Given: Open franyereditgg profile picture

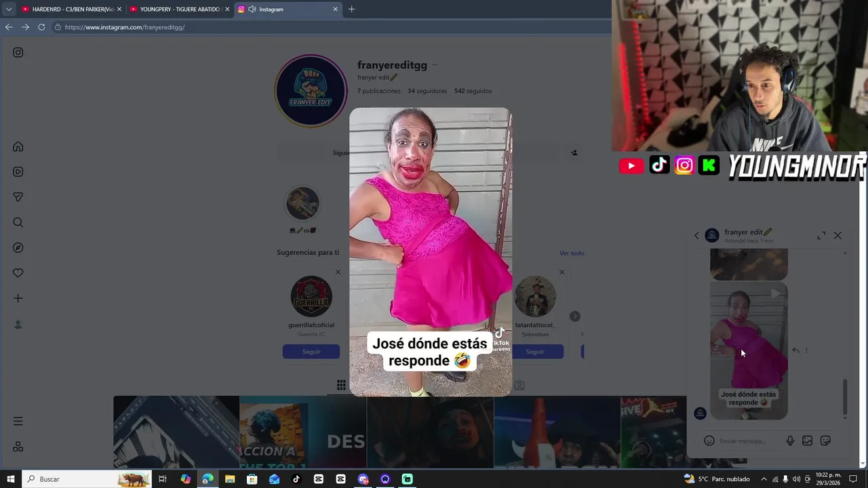Looking at the screenshot, I should pos(311,91).
